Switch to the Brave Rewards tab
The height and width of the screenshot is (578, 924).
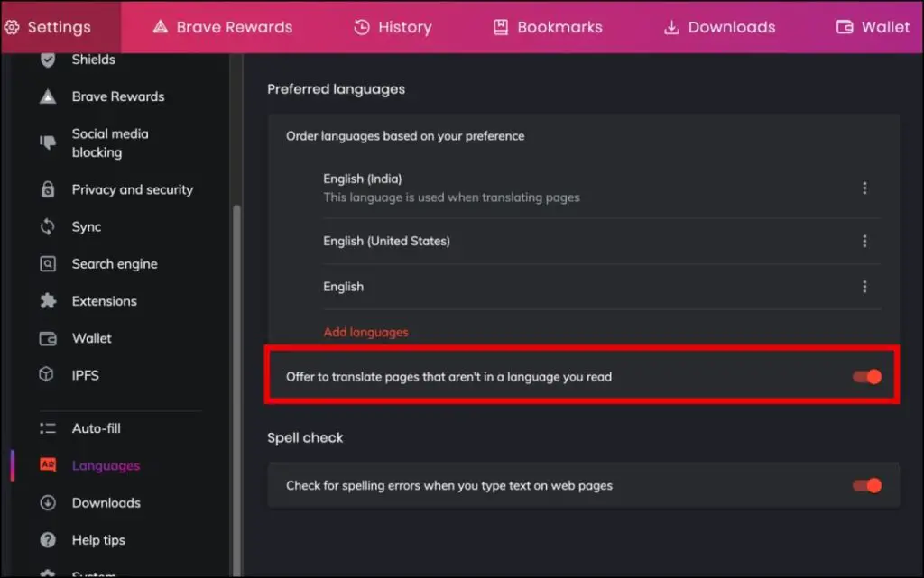point(223,27)
